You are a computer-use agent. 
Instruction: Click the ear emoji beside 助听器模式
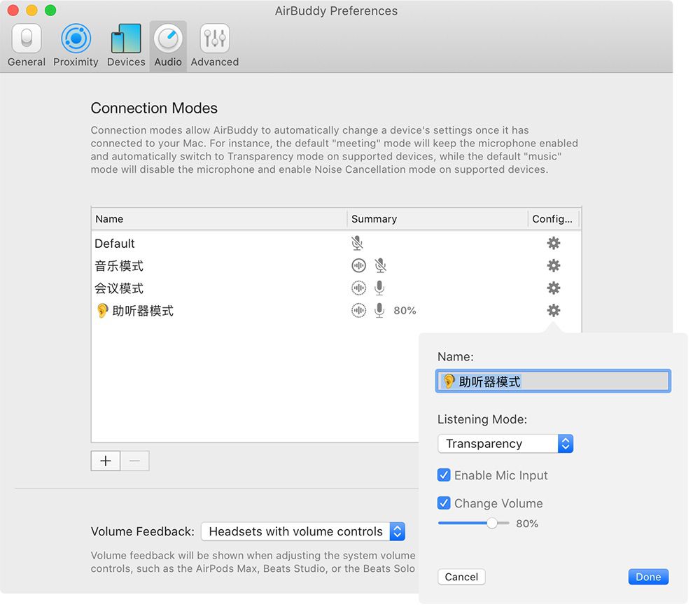[x=102, y=311]
